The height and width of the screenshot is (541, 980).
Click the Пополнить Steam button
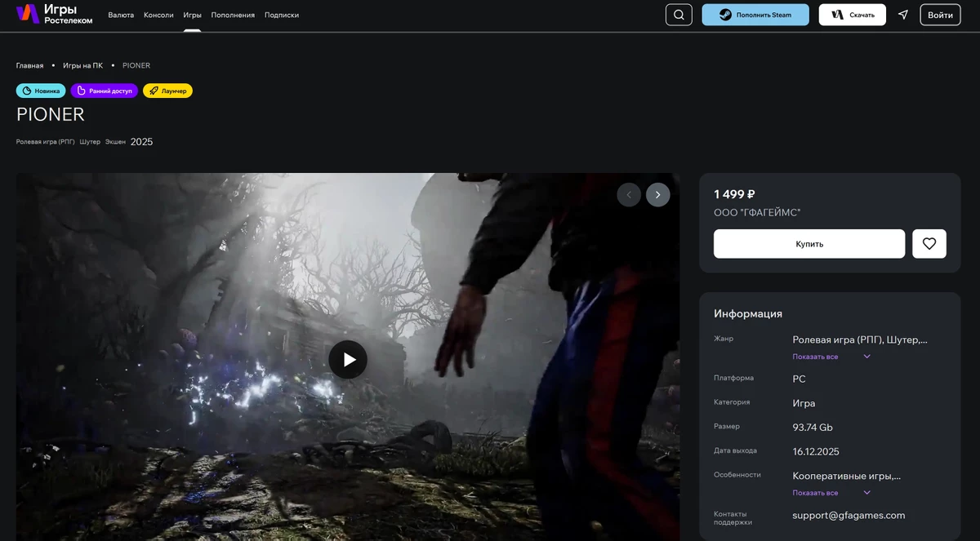pos(755,15)
